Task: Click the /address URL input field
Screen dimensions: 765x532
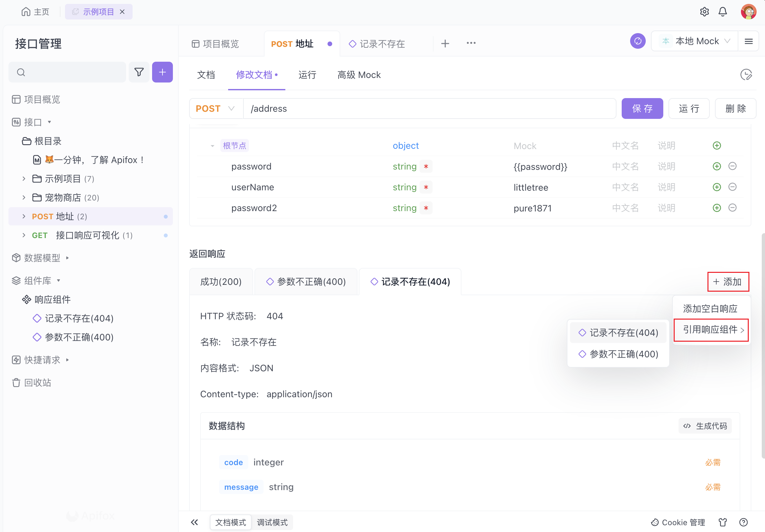Action: (429, 108)
